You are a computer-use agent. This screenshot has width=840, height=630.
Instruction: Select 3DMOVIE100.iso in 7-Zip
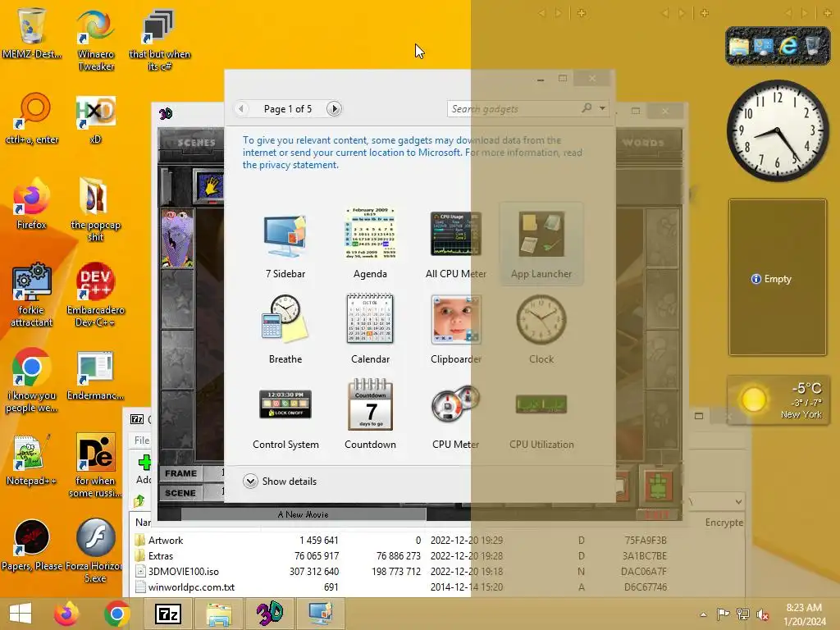(x=183, y=572)
